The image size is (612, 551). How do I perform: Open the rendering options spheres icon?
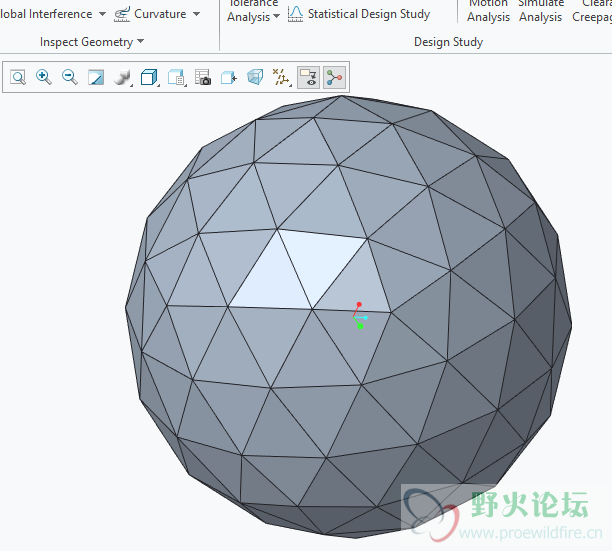click(x=123, y=77)
